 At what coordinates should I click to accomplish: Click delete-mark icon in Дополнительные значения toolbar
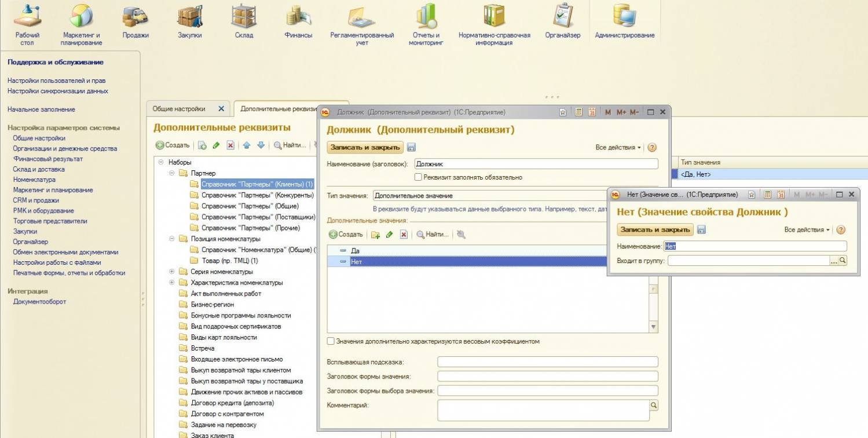pyautogui.click(x=404, y=235)
